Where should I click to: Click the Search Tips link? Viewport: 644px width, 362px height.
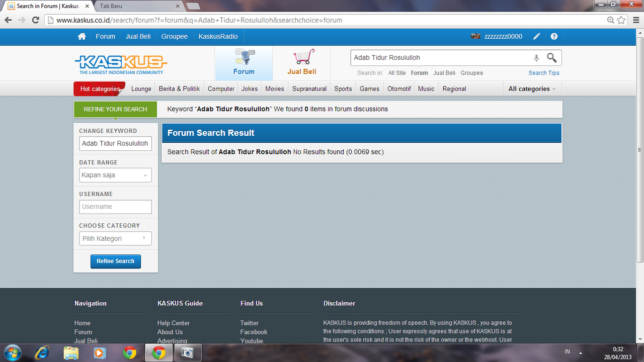click(x=544, y=73)
